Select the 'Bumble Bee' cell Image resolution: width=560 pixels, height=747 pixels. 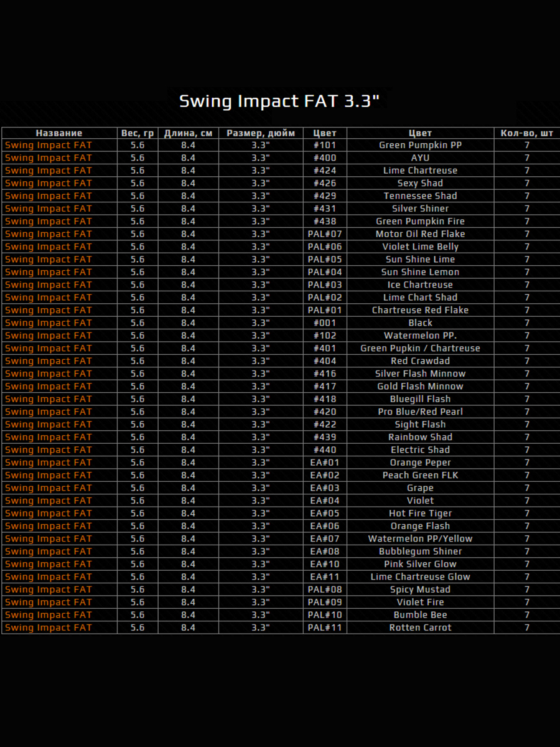point(421,615)
